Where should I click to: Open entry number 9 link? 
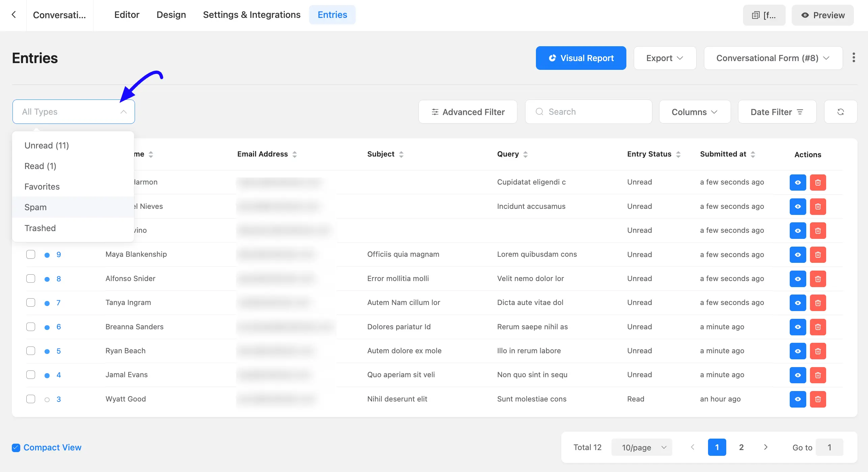tap(58, 254)
